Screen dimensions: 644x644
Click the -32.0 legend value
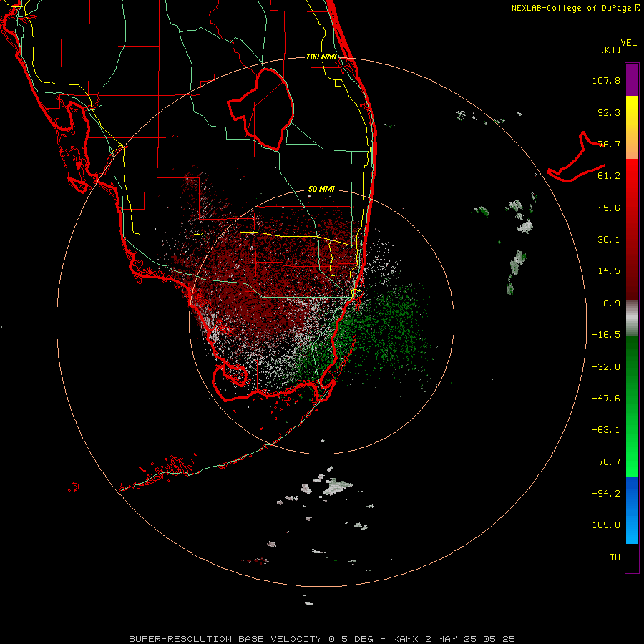pos(606,367)
